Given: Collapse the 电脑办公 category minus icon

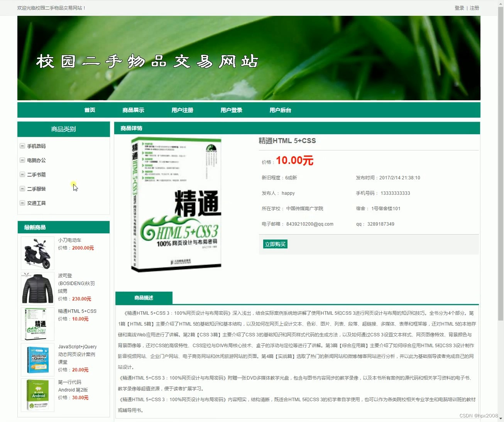Looking at the screenshot, I should (x=22, y=160).
